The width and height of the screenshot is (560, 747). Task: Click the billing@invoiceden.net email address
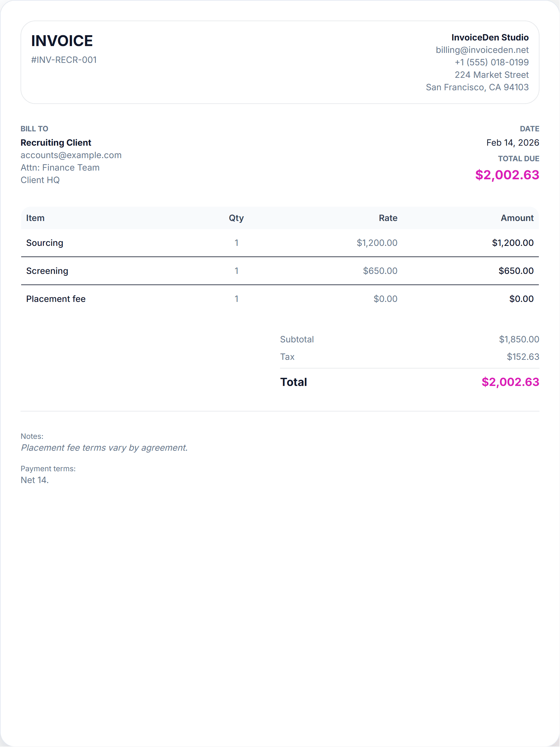(x=482, y=50)
